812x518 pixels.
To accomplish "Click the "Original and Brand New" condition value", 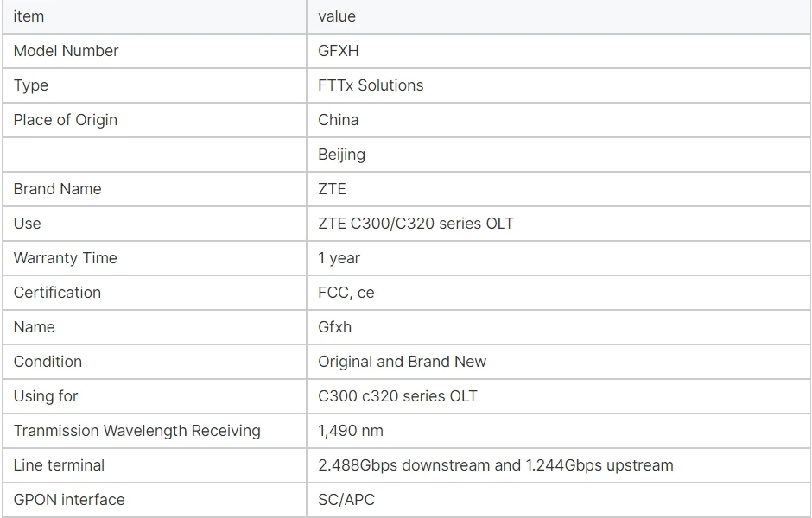I will pyautogui.click(x=402, y=362).
